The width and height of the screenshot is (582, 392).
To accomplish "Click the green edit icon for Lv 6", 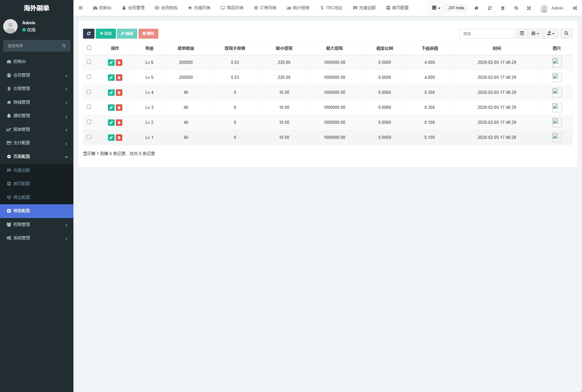I will coord(111,63).
